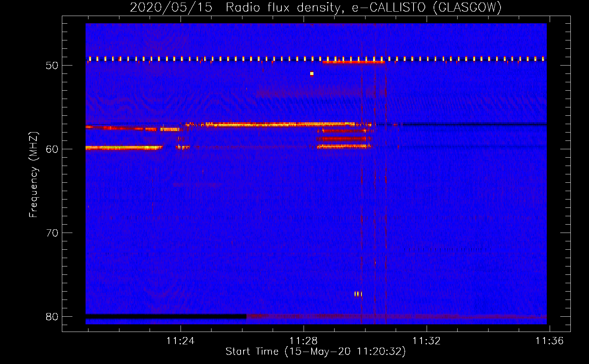Click the 70 frequency tick label

(x=52, y=233)
